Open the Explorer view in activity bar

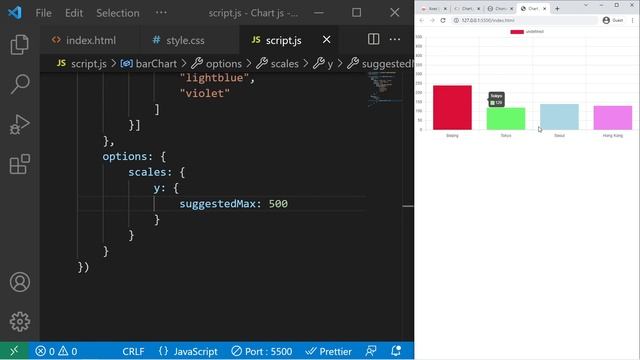point(19,44)
